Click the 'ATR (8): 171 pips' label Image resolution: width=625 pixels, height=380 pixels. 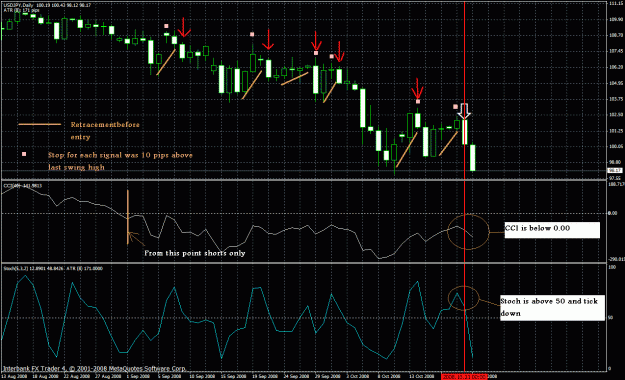click(22, 10)
